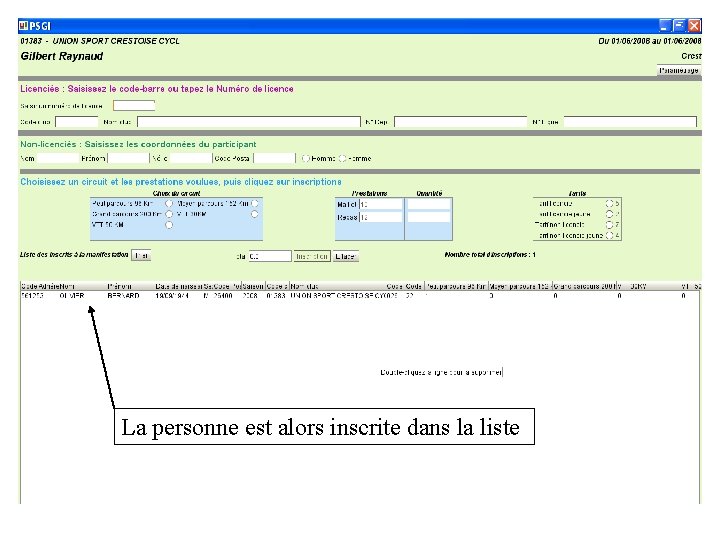Select the VTT 30KM circuit radio
The height and width of the screenshot is (540, 720).
point(254,214)
